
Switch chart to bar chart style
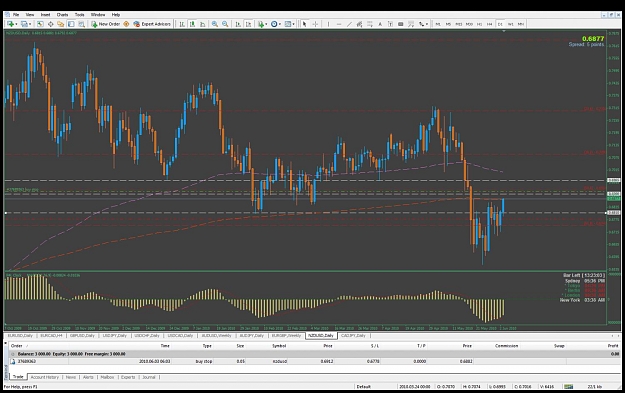click(182, 24)
